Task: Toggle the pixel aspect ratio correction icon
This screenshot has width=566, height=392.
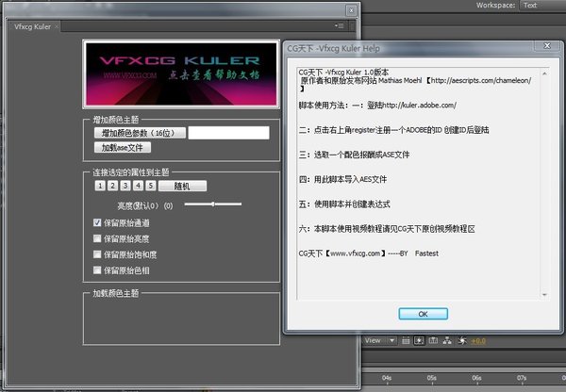Action: (406, 340)
